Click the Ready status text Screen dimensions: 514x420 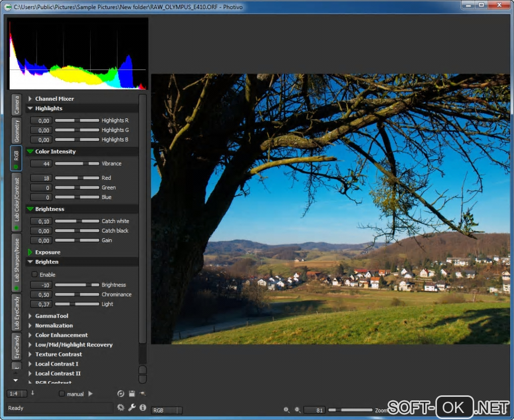[x=16, y=408]
